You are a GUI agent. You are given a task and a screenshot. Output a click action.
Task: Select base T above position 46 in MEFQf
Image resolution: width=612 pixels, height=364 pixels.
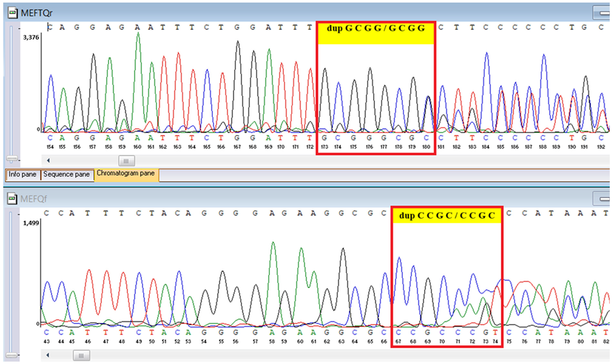(88, 332)
